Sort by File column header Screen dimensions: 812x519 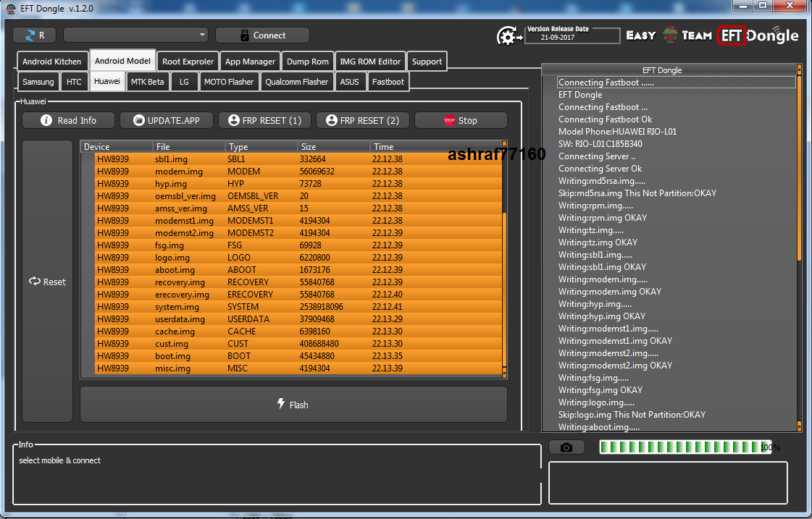tap(189, 146)
